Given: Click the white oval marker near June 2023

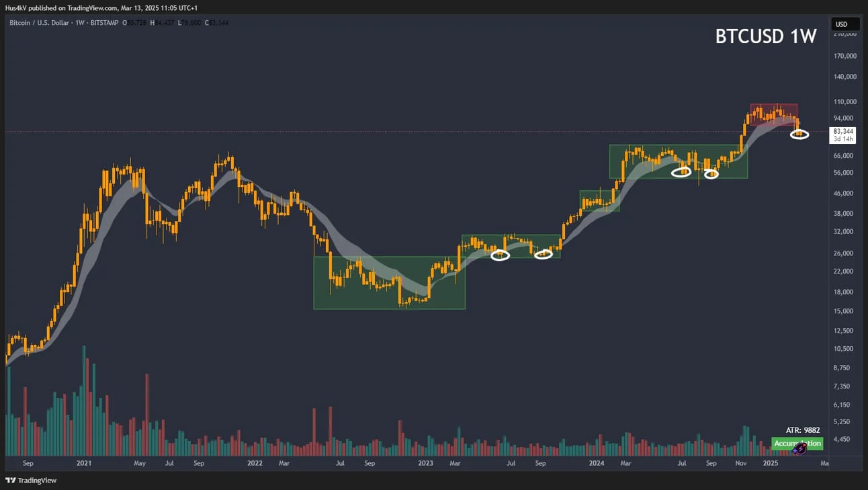Looking at the screenshot, I should [501, 255].
